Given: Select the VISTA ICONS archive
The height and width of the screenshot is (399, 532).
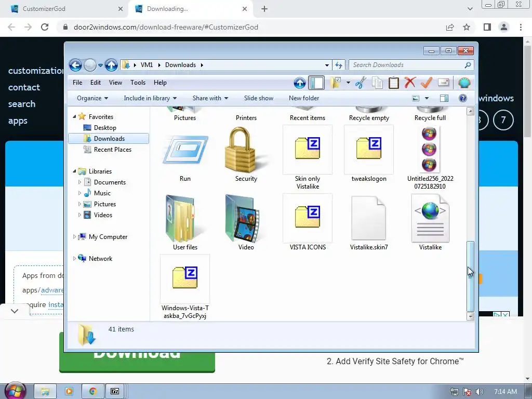Looking at the screenshot, I should click(308, 222).
